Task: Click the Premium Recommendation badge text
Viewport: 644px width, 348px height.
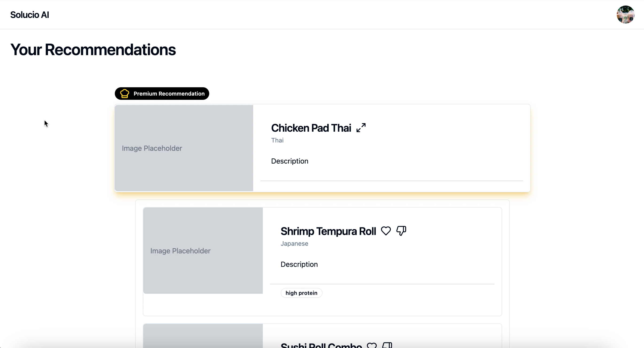Action: tap(169, 94)
